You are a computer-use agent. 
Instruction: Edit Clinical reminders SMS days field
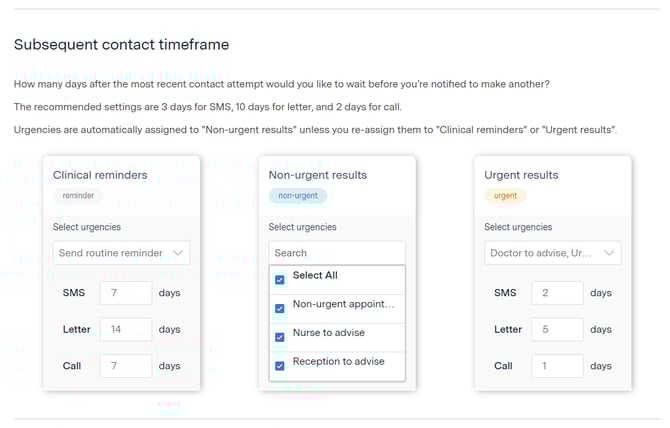coord(125,293)
